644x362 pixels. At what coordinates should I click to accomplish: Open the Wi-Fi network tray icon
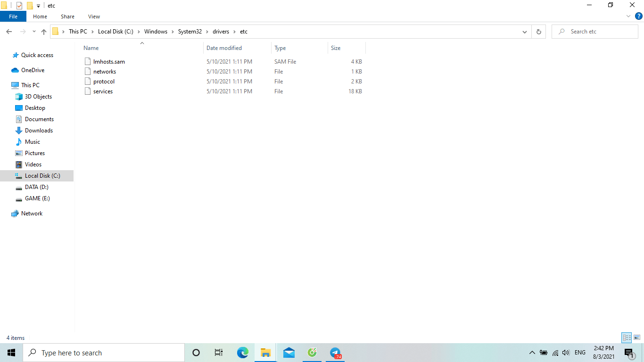(555, 353)
